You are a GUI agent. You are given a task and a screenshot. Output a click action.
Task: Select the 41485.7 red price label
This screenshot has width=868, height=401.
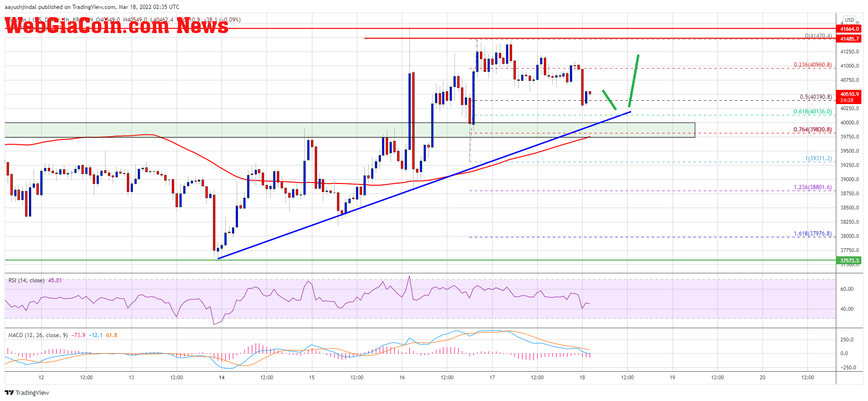click(x=850, y=39)
